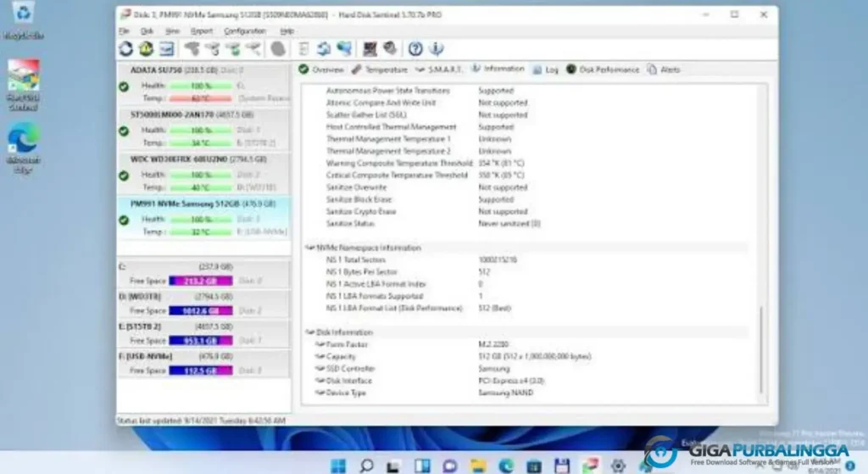This screenshot has height=474, width=868.
Task: Click the green disk warning-triangle toolbar icon
Action: point(146,49)
